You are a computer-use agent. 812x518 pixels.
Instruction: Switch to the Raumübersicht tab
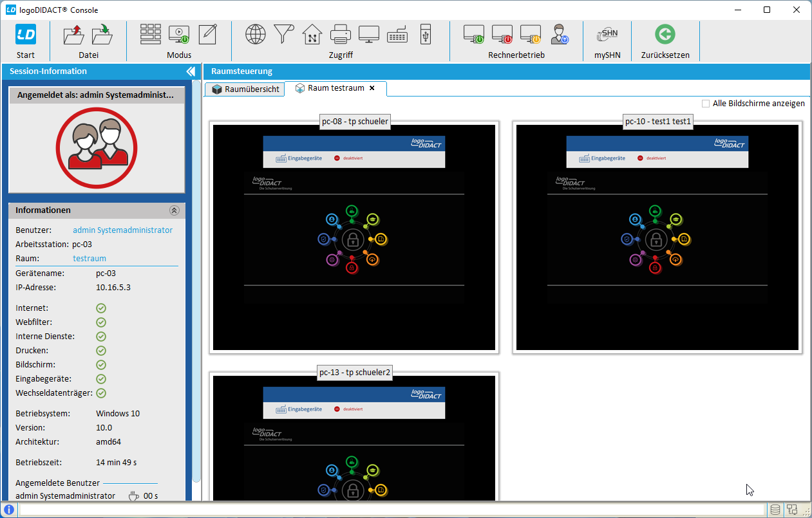point(245,89)
